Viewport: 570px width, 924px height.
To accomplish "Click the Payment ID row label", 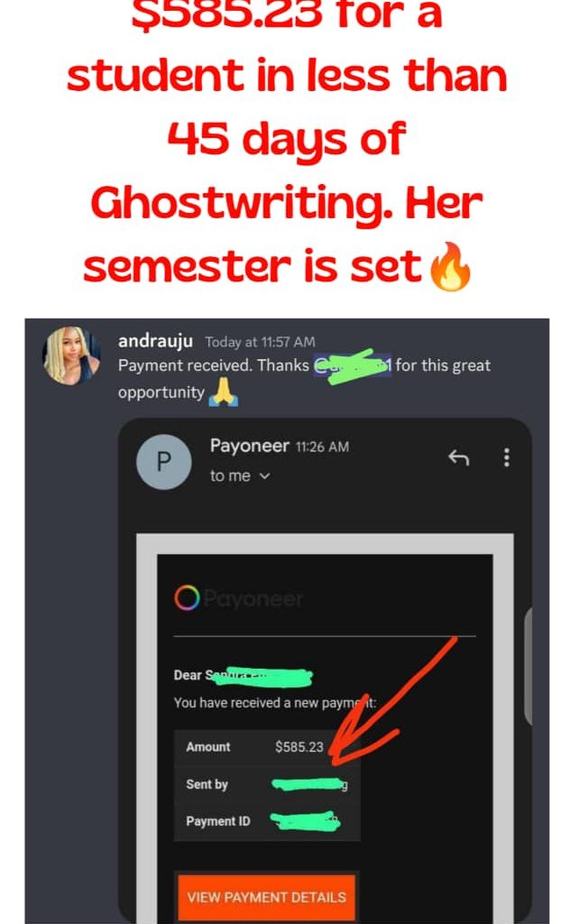I will 218,821.
